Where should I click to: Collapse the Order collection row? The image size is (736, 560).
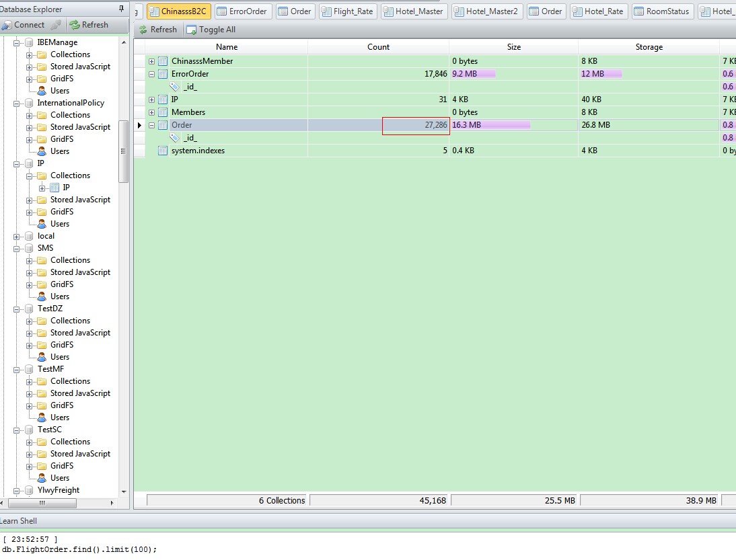[x=151, y=125]
